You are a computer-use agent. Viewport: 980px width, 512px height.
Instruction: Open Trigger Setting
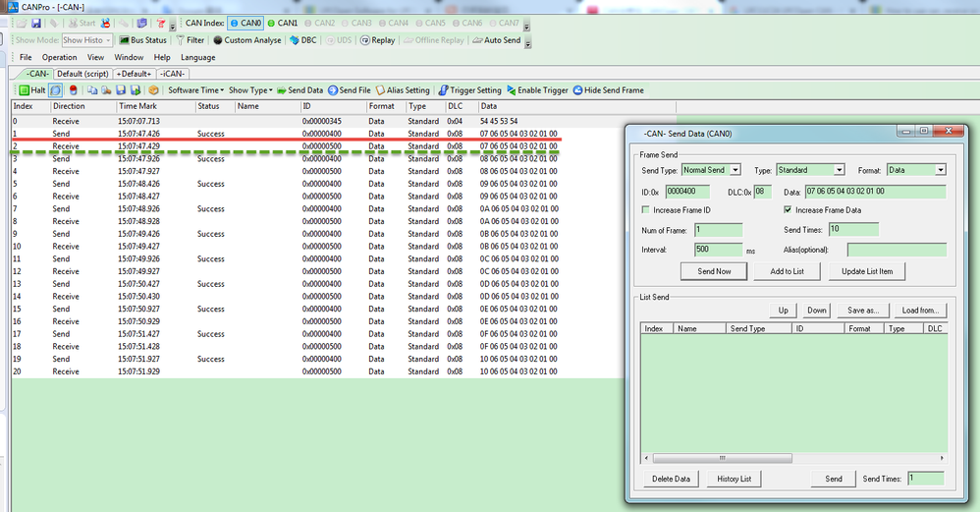[470, 90]
